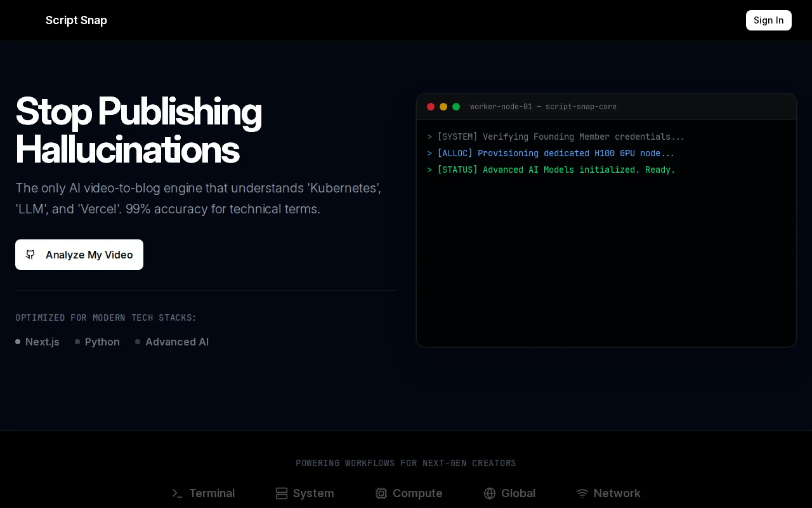The width and height of the screenshot is (812, 508).
Task: Click the Global label
Action: tap(518, 493)
